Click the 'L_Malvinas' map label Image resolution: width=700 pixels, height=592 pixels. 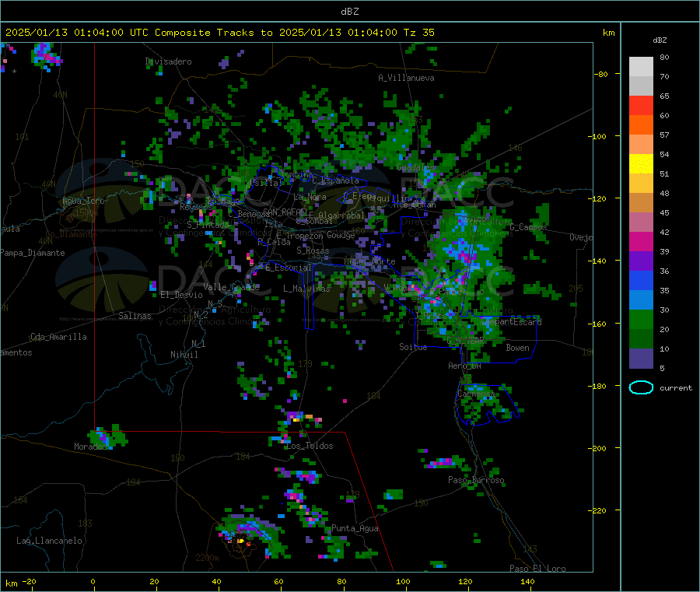click(306, 289)
